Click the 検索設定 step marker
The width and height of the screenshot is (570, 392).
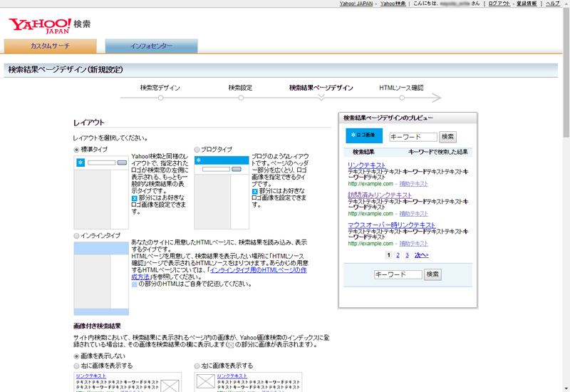pyautogui.click(x=241, y=98)
